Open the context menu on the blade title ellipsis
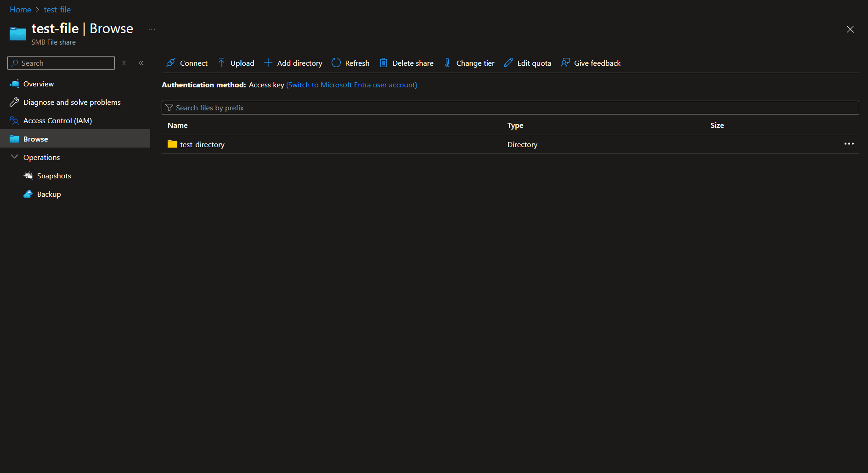The height and width of the screenshot is (473, 868). (152, 29)
